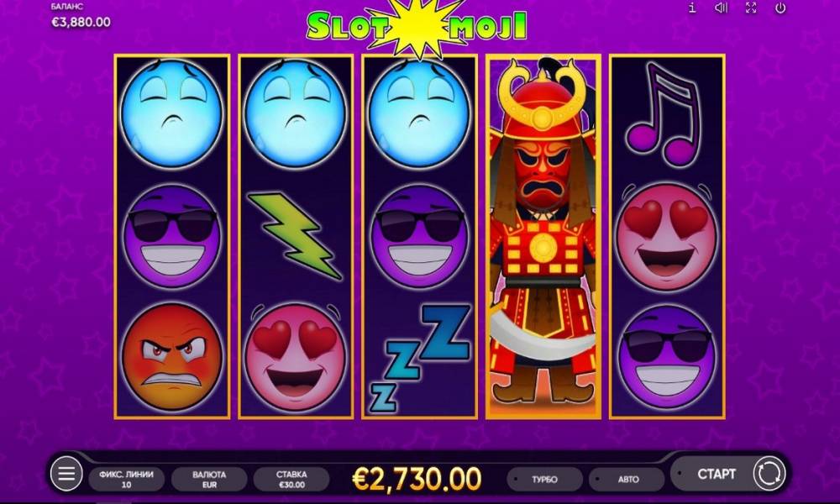Click the music note symbol
The height and width of the screenshot is (504, 840).
tap(664, 113)
